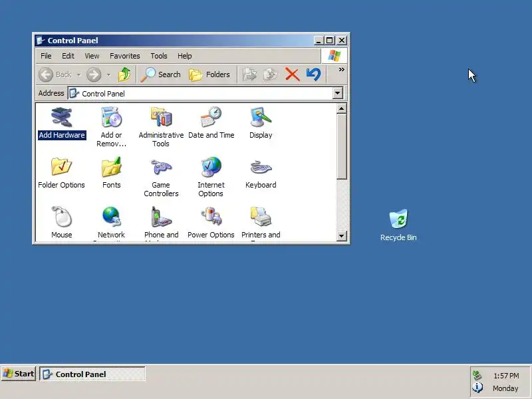
Task: Maximize the Control Panel window
Action: (329, 41)
